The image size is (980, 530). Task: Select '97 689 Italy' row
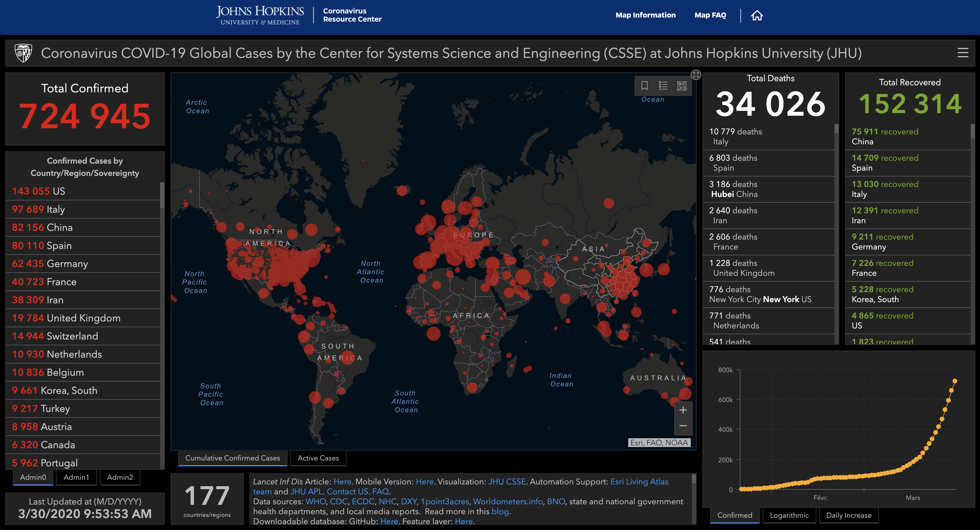(83, 209)
